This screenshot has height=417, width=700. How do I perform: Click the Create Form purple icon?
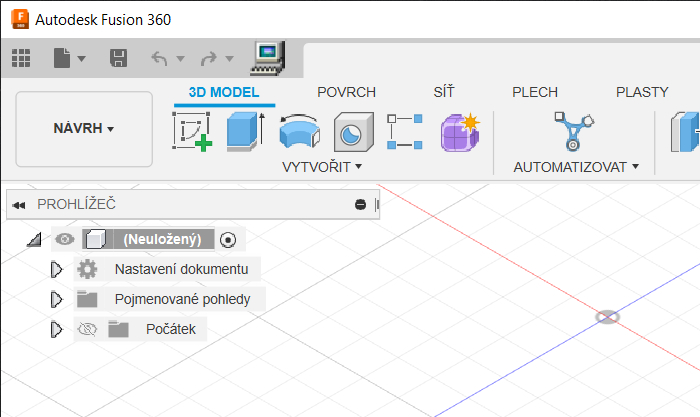coord(460,132)
